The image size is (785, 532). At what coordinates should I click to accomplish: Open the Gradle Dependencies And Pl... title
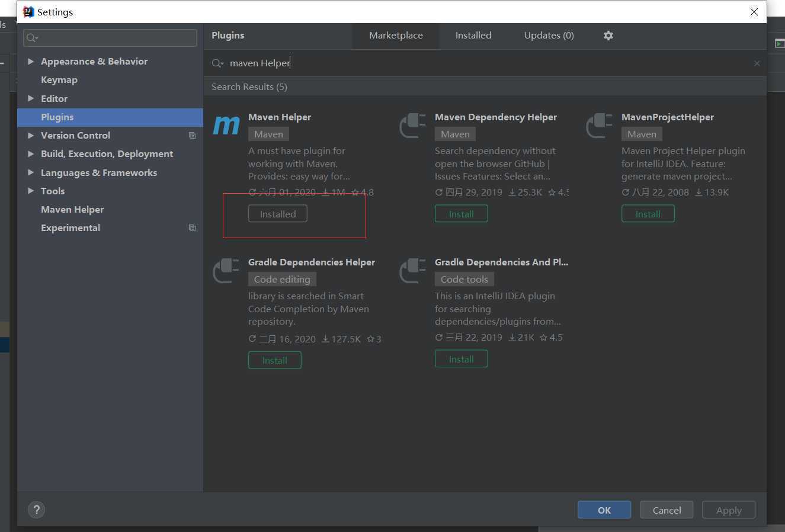coord(501,262)
